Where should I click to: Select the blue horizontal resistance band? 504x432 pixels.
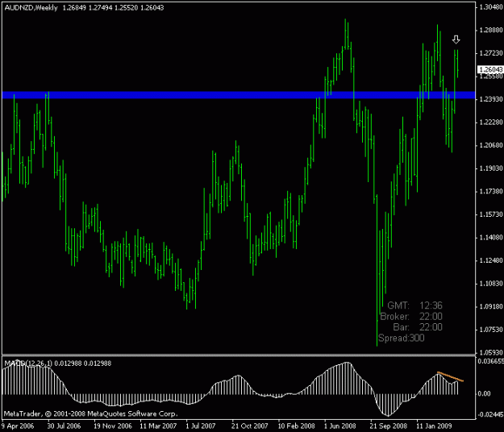pyautogui.click(x=239, y=95)
